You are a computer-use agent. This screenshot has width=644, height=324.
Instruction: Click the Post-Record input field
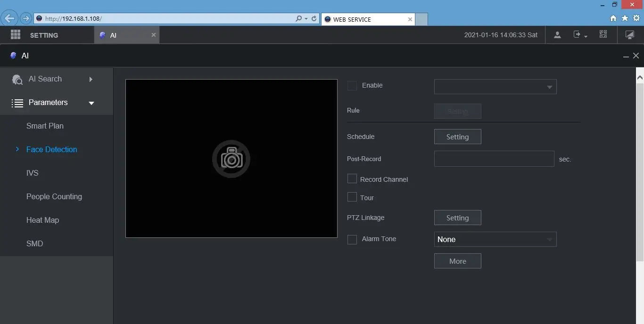494,159
